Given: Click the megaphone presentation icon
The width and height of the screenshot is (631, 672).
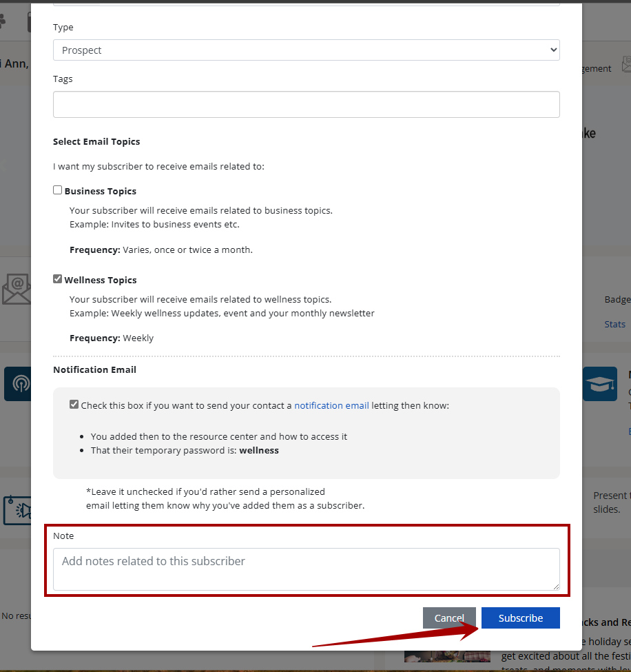Looking at the screenshot, I should pos(17,510).
